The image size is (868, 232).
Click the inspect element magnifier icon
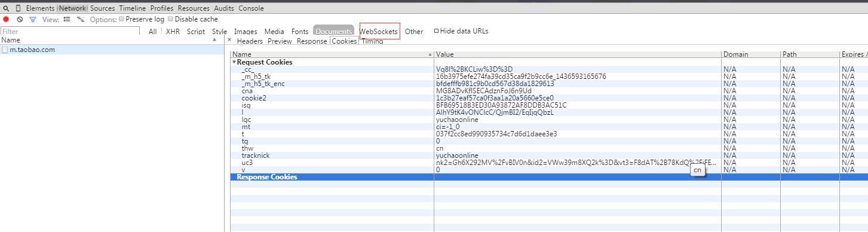click(x=6, y=8)
